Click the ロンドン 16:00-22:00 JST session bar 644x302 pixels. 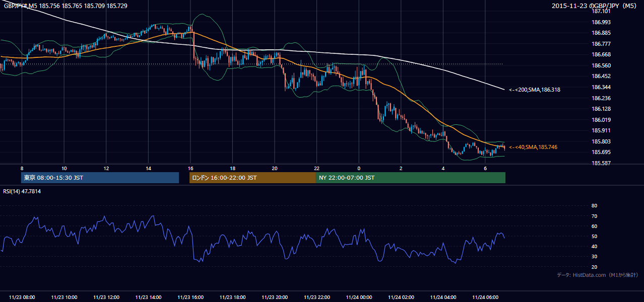tap(252, 178)
